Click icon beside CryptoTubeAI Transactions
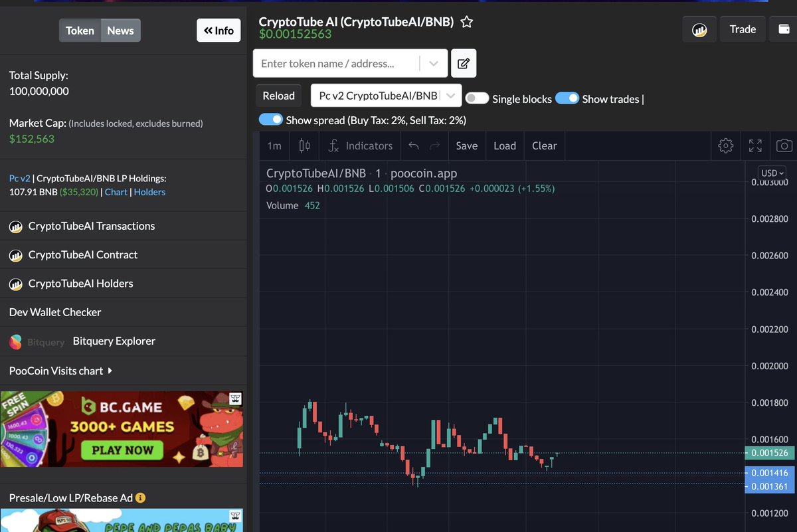Screen dimensions: 797x532 (16, 226)
